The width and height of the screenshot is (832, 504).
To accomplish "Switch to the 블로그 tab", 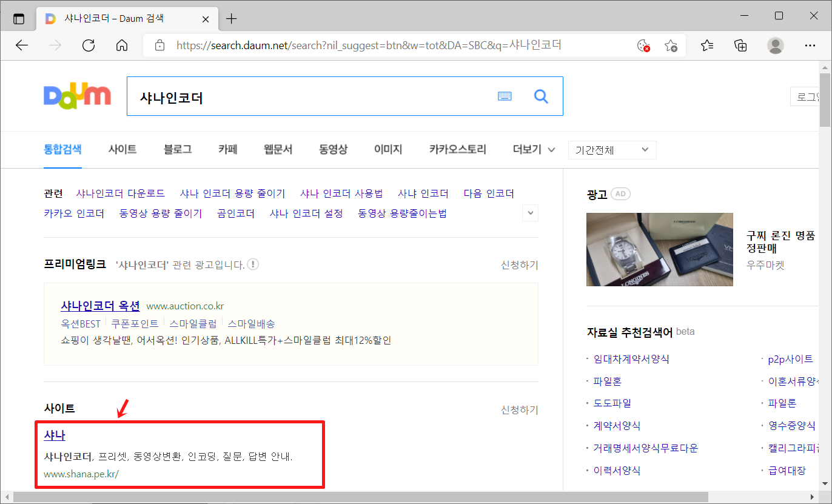I will point(178,149).
